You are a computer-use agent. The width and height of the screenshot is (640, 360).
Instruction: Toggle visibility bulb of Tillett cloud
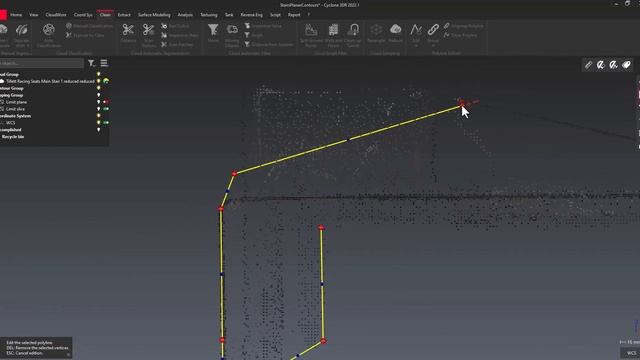point(98,81)
